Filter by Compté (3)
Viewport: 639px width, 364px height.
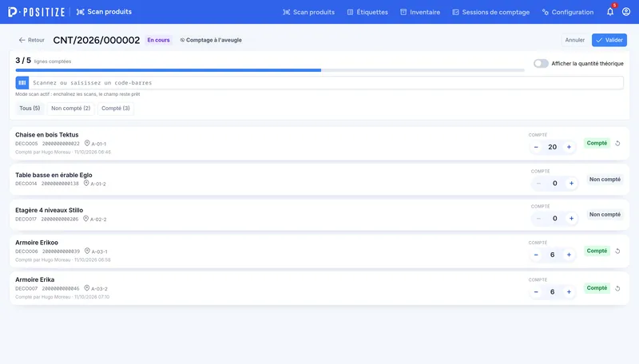point(116,109)
